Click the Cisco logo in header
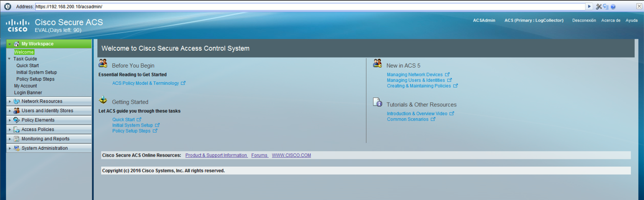 point(18,26)
